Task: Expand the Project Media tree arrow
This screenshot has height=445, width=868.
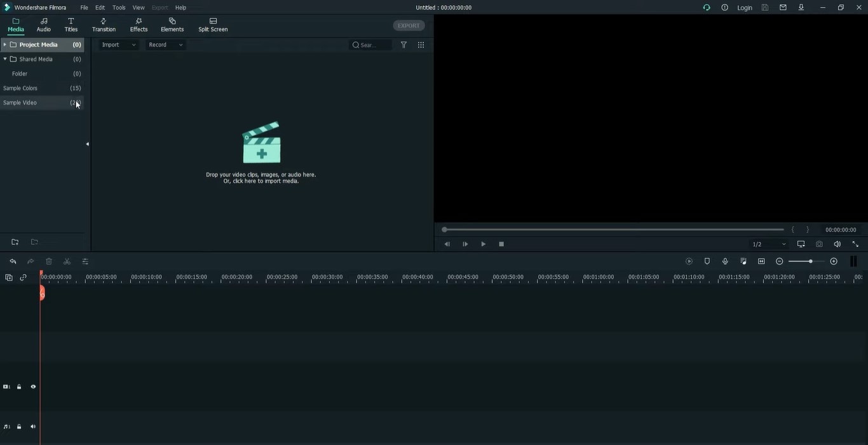Action: [x=5, y=44]
